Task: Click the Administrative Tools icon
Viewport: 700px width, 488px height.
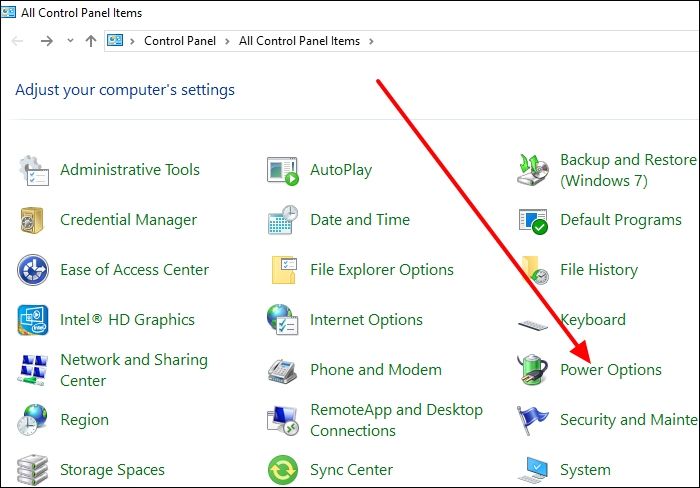Action: [x=33, y=170]
